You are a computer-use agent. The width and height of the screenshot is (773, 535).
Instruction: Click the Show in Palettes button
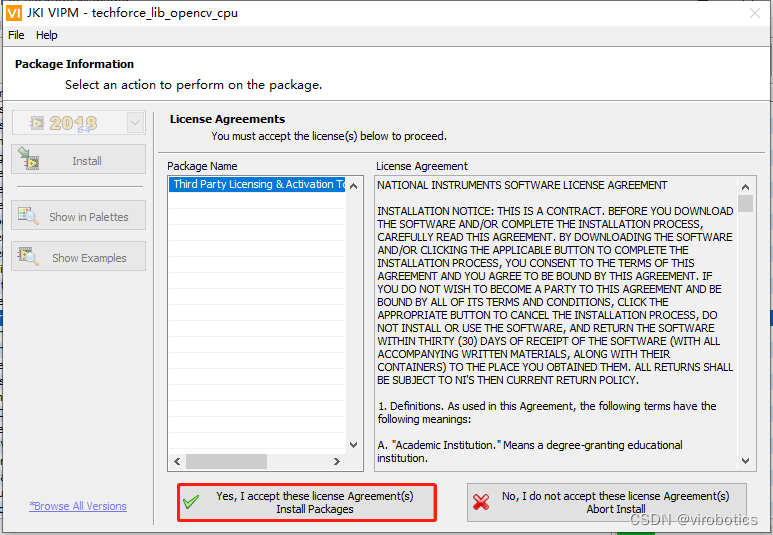click(78, 215)
